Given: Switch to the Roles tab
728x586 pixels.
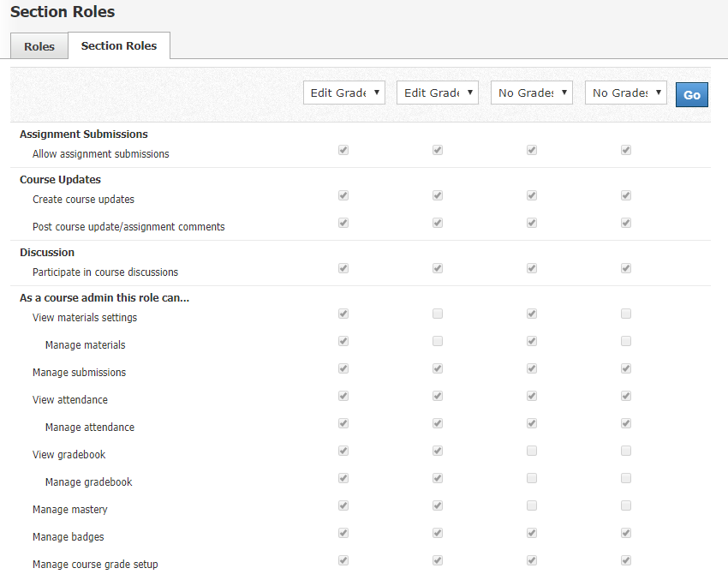Looking at the screenshot, I should click(x=39, y=46).
